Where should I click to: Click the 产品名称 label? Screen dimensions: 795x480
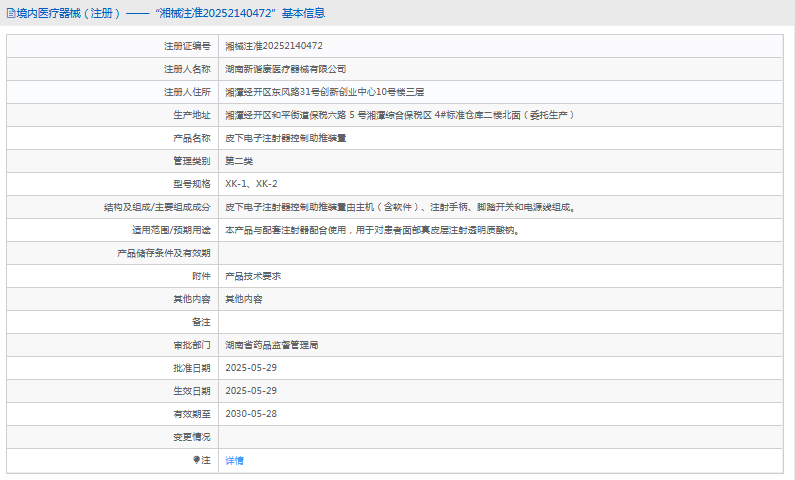pos(192,138)
